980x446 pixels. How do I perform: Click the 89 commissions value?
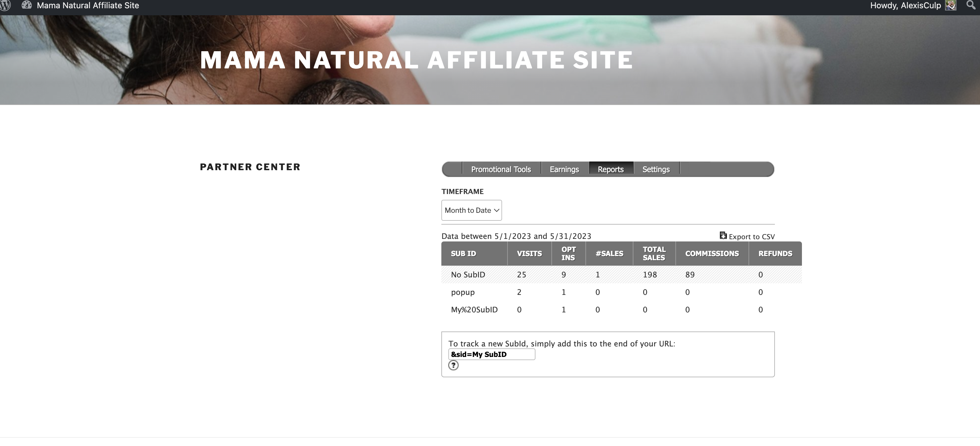point(690,275)
